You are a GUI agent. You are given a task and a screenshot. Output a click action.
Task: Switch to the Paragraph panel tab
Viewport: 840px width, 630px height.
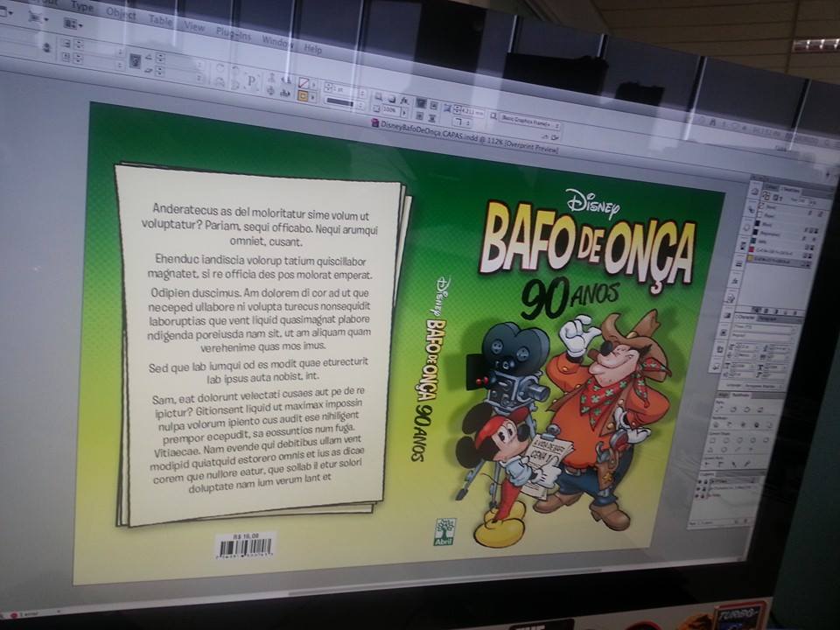coord(767,319)
